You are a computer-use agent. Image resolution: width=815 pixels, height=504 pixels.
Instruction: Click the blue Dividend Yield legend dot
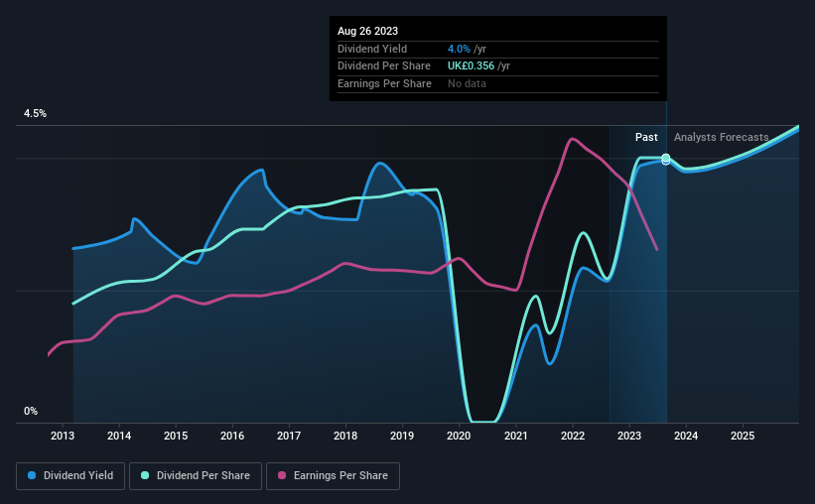pyautogui.click(x=32, y=475)
